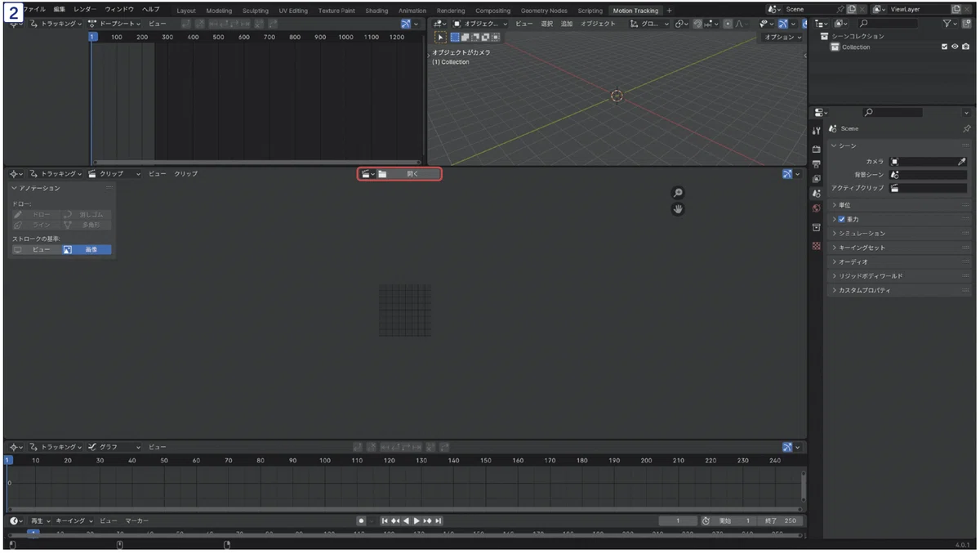Open the オプション dropdown in viewport

[x=782, y=37]
